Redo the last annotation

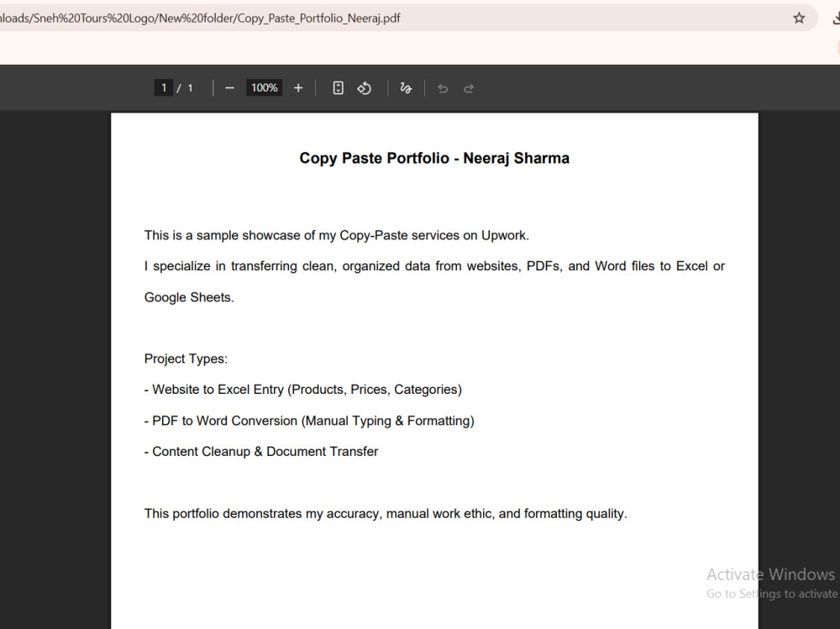pyautogui.click(x=469, y=88)
